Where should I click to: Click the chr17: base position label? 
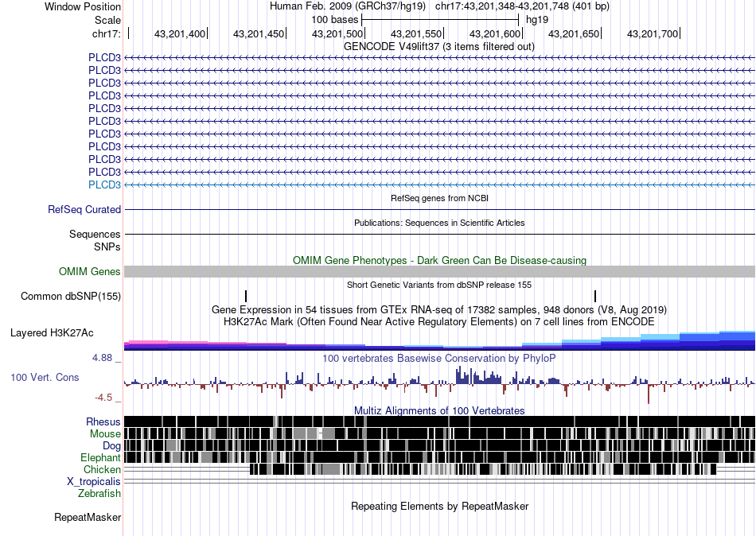click(x=106, y=33)
